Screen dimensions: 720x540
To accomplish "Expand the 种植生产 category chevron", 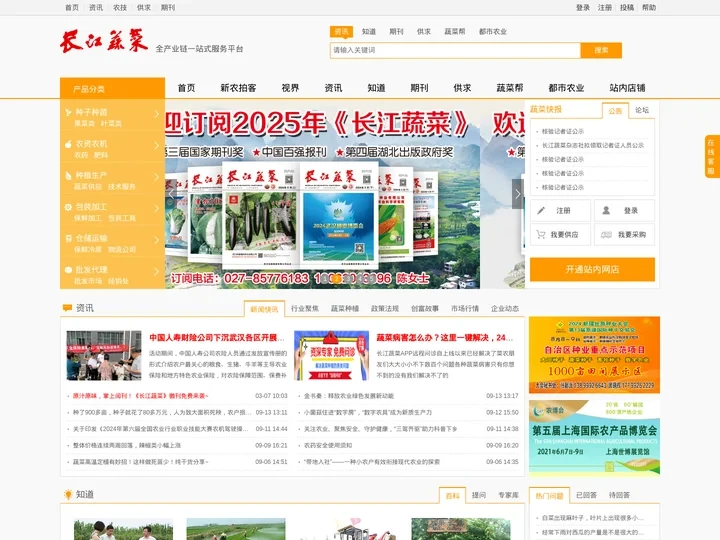I will pos(157,177).
